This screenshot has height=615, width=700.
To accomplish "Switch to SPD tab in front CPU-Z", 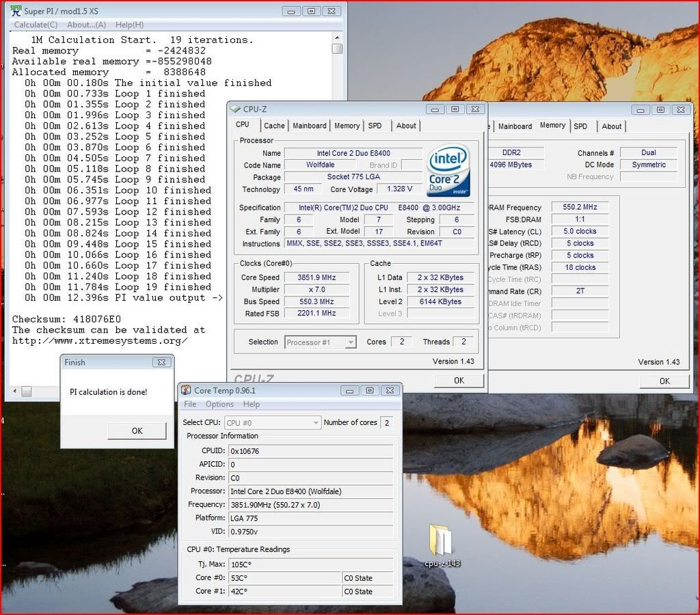I will click(x=375, y=126).
